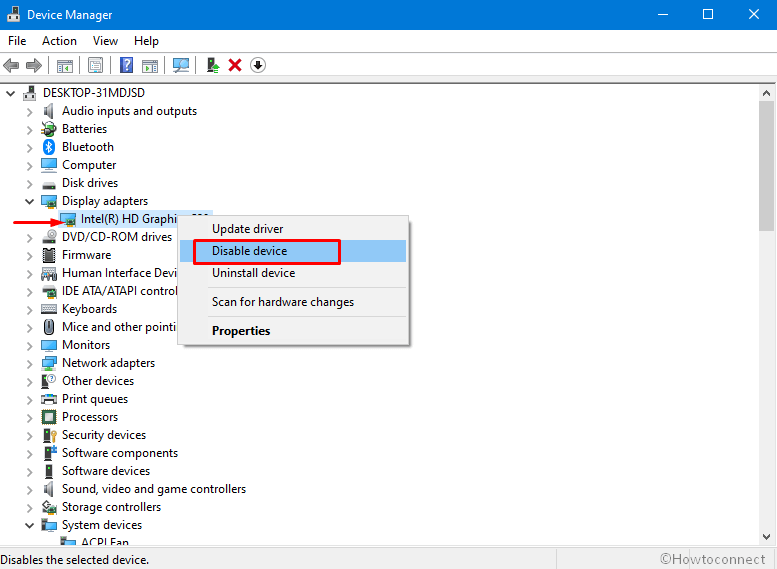This screenshot has width=777, height=569.
Task: Click the Storage controllers icon
Action: click(x=49, y=507)
